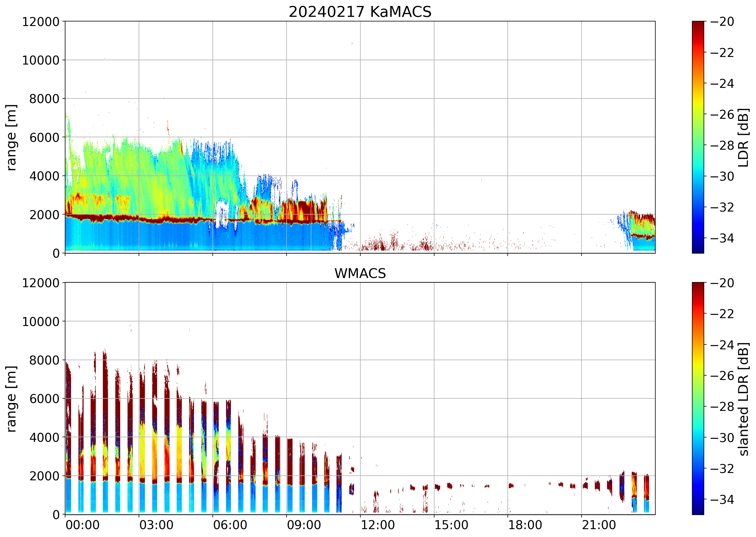
Task: Click the 03:00 time axis tick label
Action: 156,525
